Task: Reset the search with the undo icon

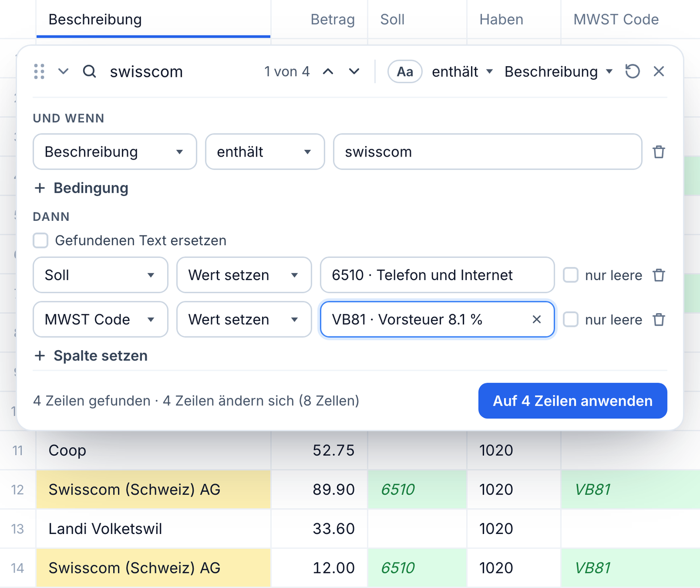Action: point(632,71)
